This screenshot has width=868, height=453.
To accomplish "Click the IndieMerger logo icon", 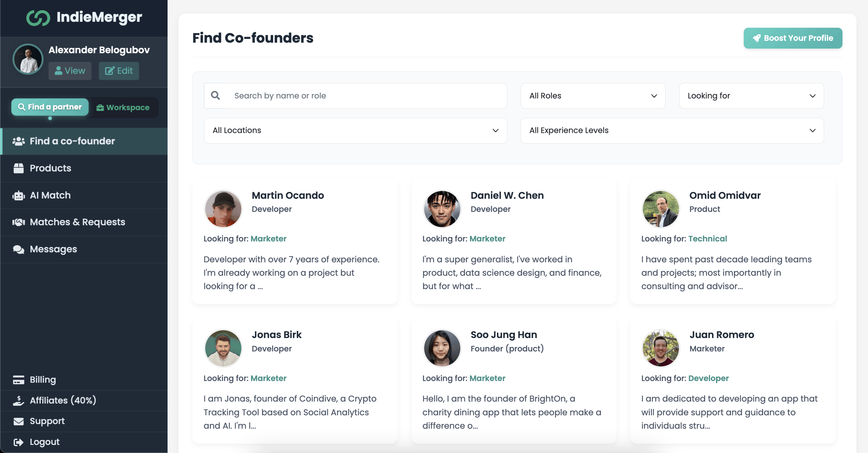I will 38,17.
